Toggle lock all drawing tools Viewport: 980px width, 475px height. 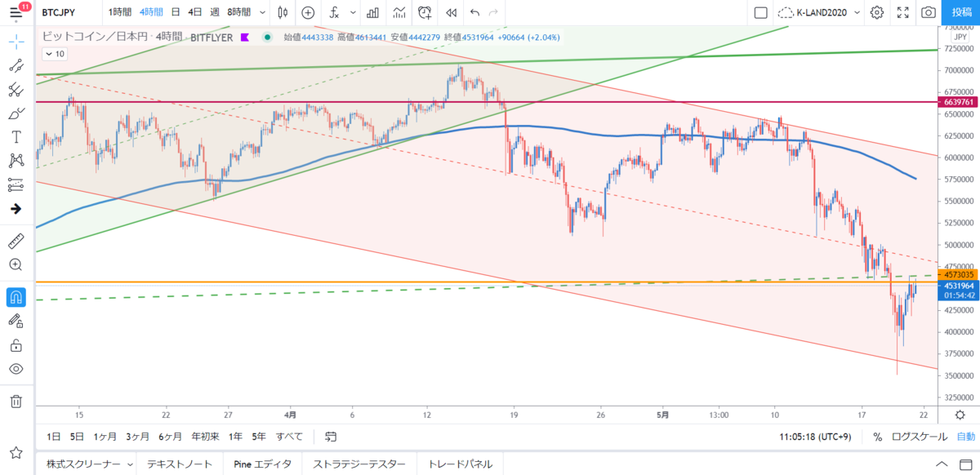click(16, 345)
